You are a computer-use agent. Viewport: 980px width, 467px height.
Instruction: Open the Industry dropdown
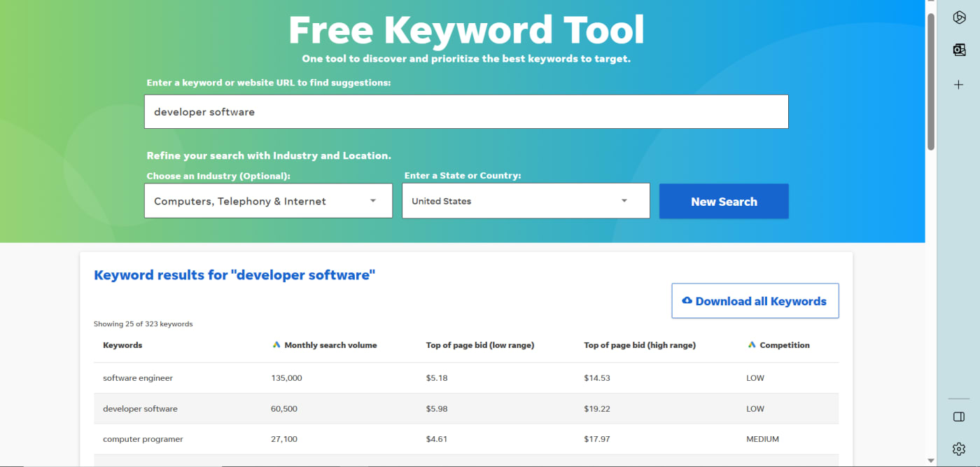click(268, 201)
